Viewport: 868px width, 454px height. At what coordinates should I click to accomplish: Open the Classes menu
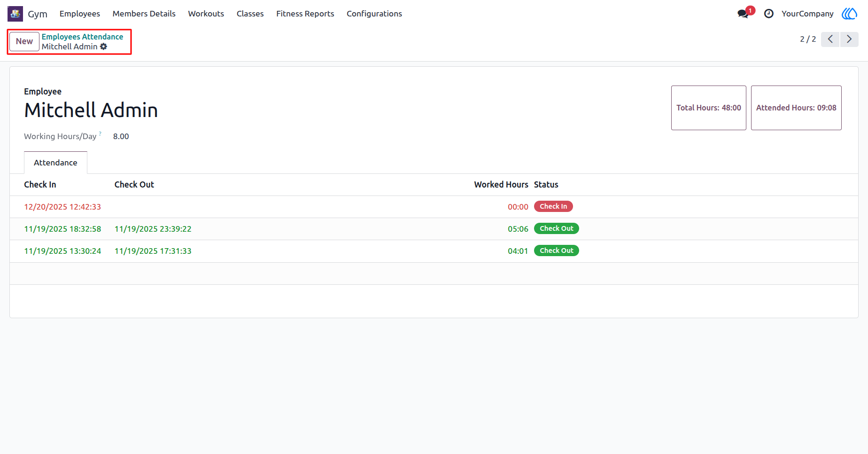(250, 14)
